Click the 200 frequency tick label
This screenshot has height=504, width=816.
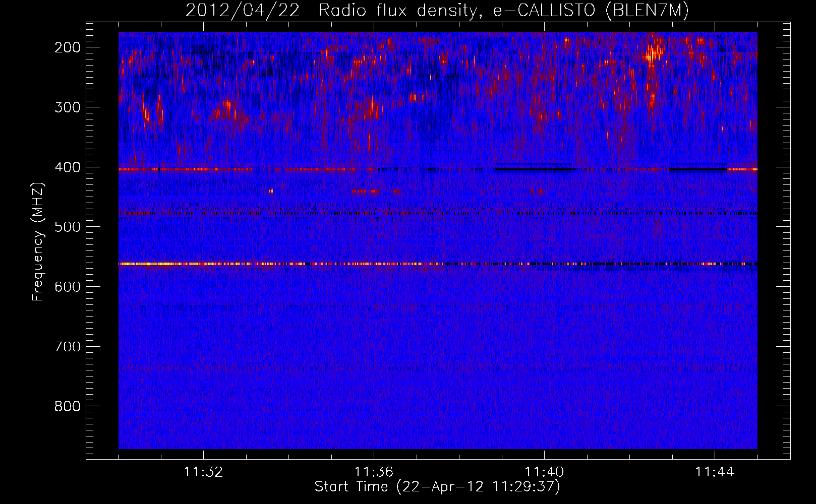coord(68,47)
